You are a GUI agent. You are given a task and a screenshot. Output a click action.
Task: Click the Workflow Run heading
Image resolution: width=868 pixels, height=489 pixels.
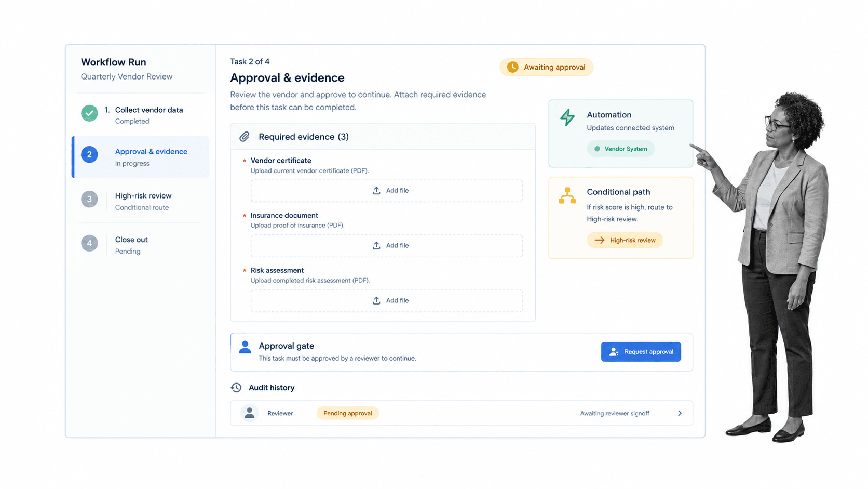(113, 62)
